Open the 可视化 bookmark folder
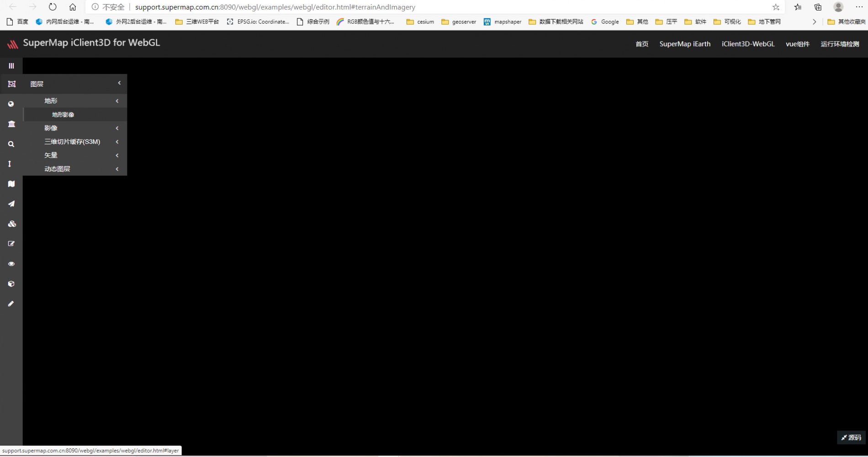This screenshot has width=868, height=457. point(727,21)
